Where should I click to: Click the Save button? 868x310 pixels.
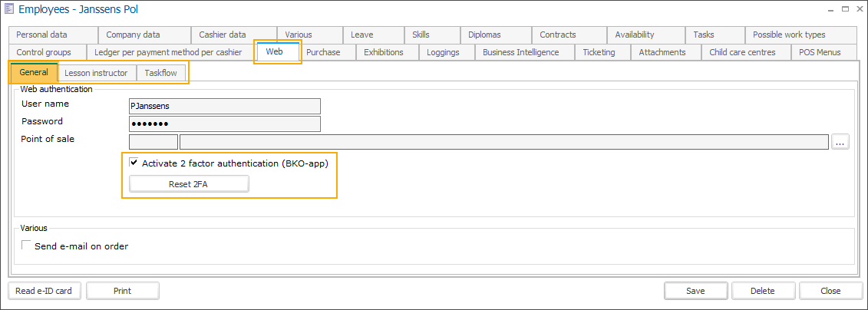coord(695,291)
